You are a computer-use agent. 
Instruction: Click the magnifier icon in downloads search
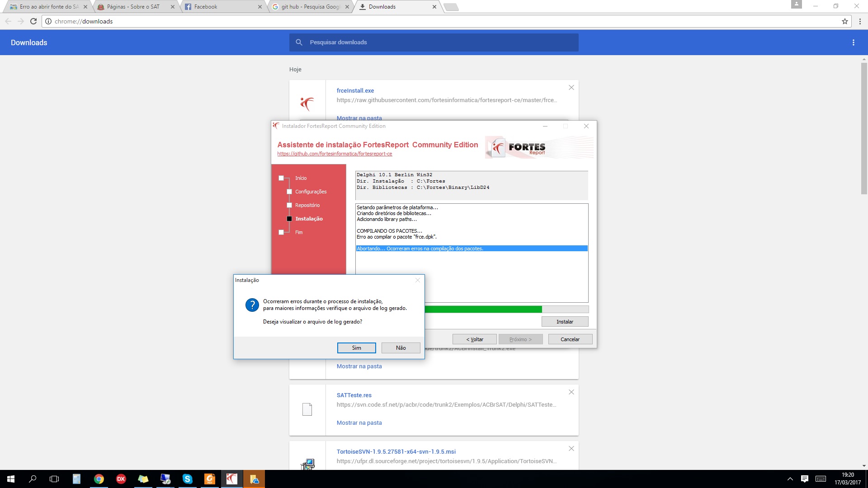click(299, 42)
